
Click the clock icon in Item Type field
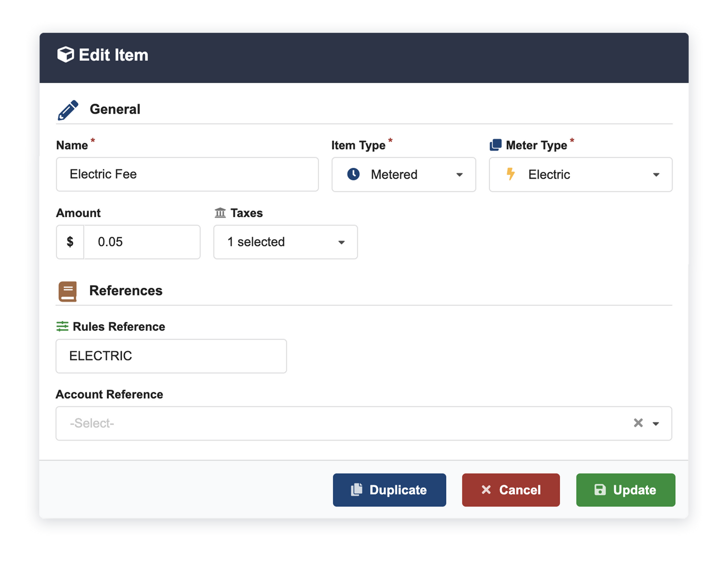point(354,174)
